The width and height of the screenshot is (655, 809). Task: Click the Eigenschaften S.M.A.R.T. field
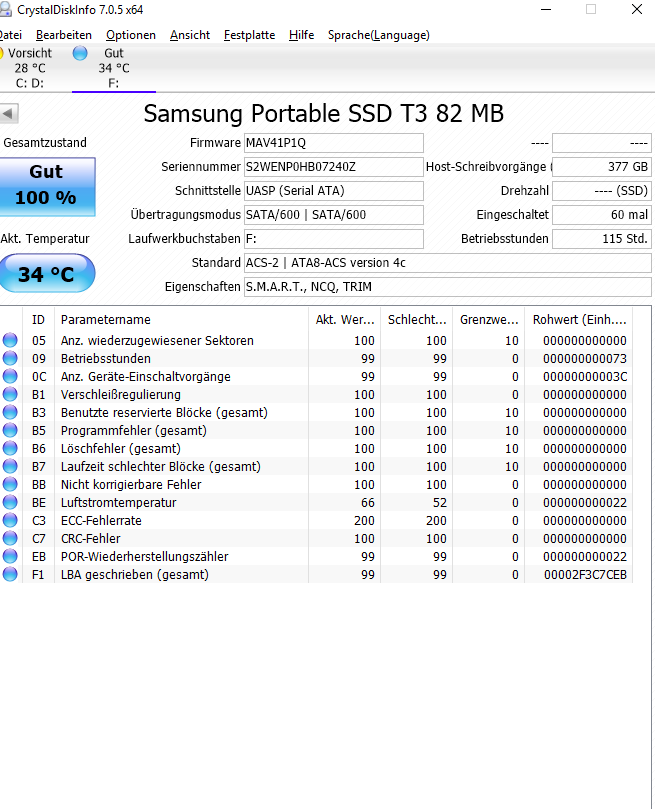pos(448,287)
